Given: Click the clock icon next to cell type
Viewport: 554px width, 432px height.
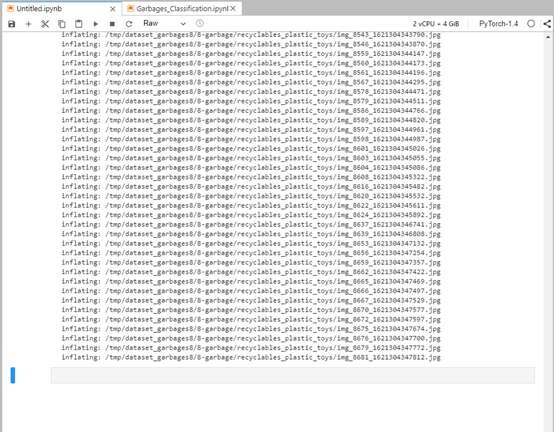Looking at the screenshot, I should (x=200, y=24).
